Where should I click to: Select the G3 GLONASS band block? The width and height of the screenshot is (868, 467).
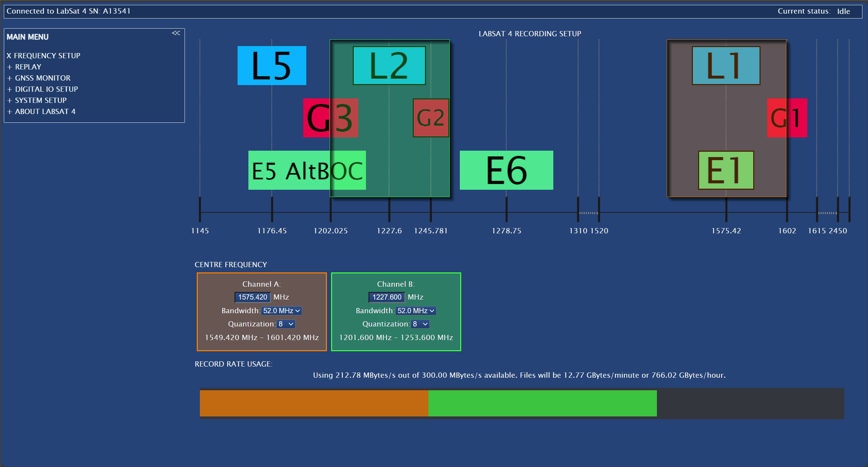click(x=331, y=118)
